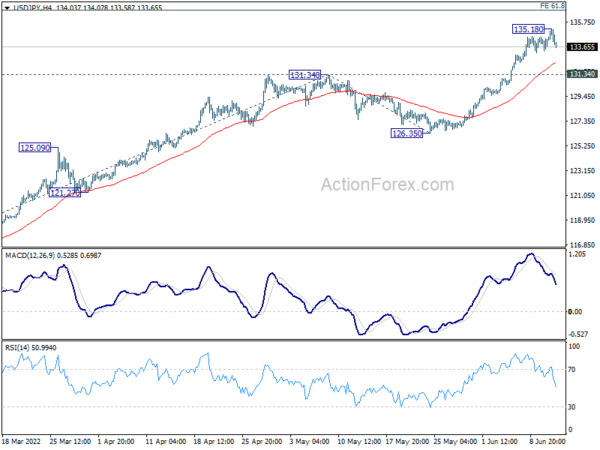Click the 135.750 axis value

tap(582, 23)
